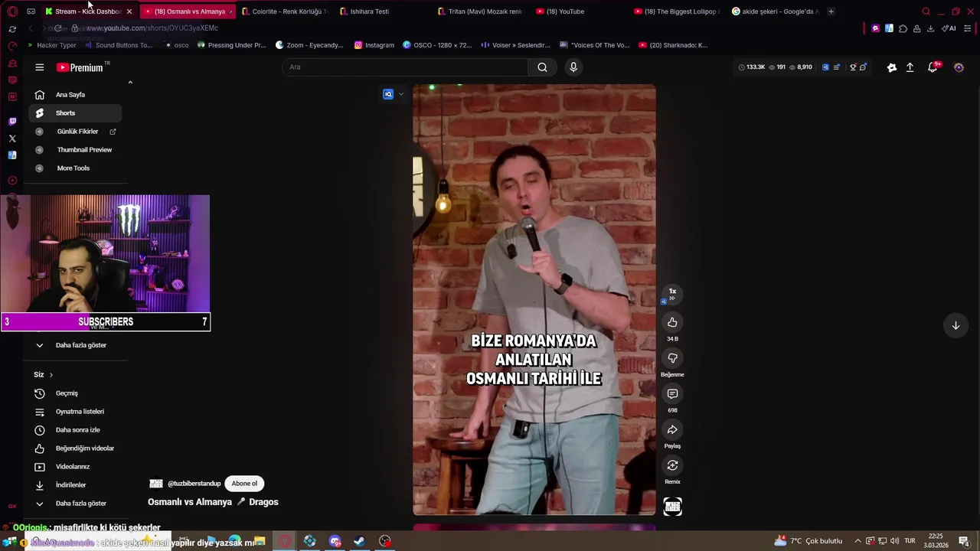Go to the next Short with down arrow
Image resolution: width=980 pixels, height=551 pixels.
click(955, 325)
